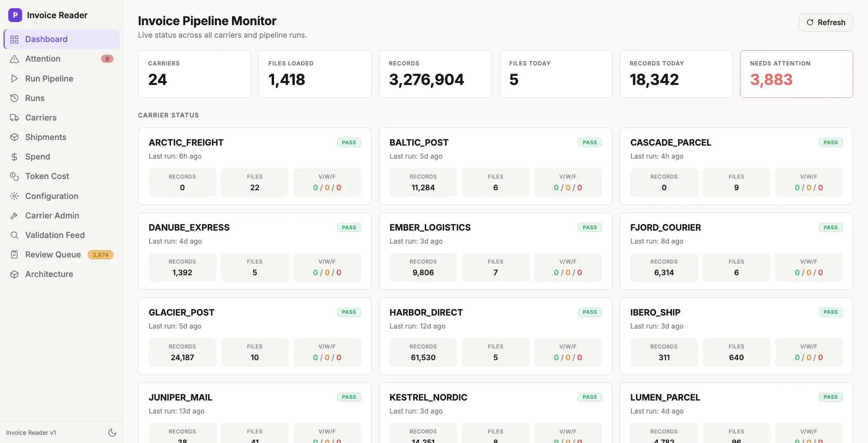Click the PASS badge on DANUBE_EXPRESS

(349, 228)
